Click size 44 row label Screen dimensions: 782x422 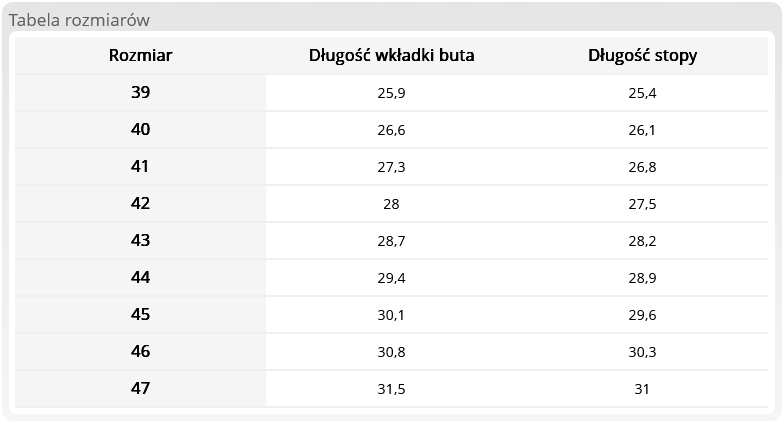point(140,278)
